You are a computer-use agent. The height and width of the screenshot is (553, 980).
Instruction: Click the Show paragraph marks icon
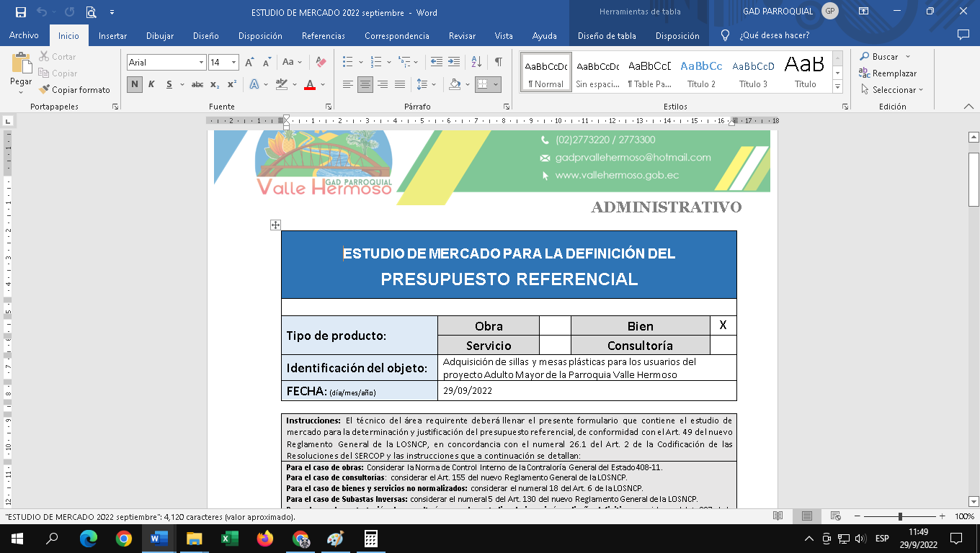point(498,63)
